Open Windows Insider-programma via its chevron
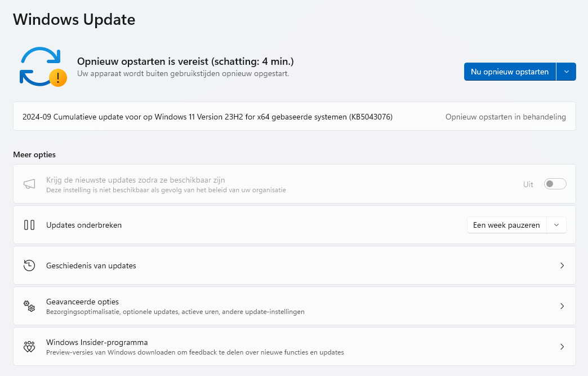 coord(562,347)
